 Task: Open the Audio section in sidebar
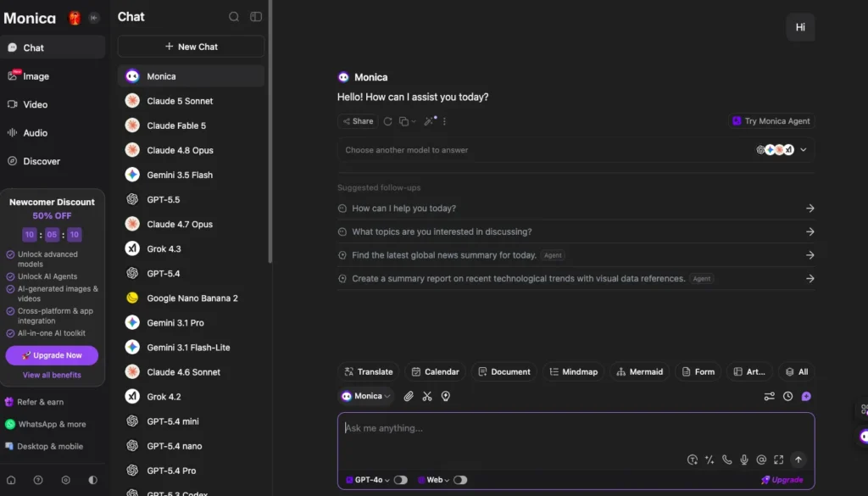pos(53,133)
